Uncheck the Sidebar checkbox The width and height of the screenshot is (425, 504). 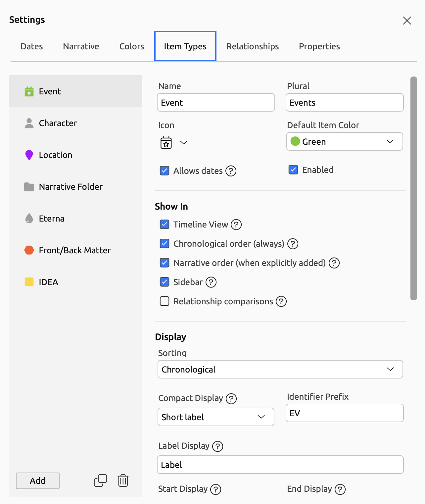[x=165, y=282]
